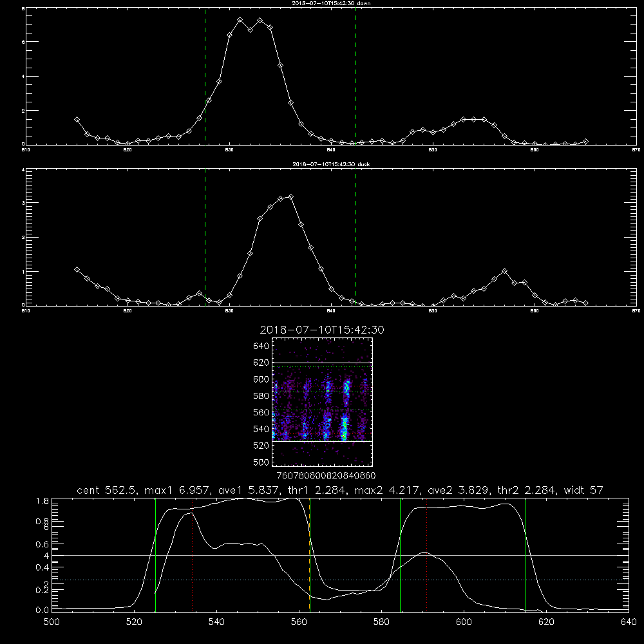Select "widt 57" in the stats line
The height and width of the screenshot is (644, 644).
click(x=583, y=490)
